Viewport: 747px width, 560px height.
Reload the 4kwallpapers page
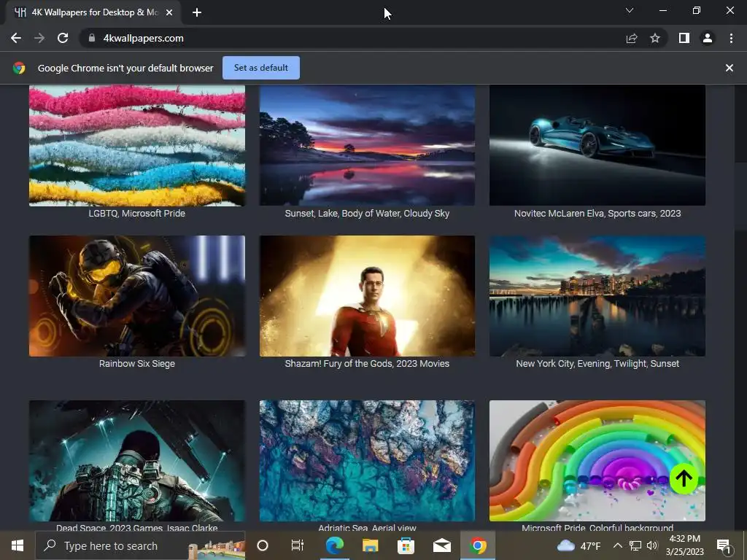coord(63,38)
